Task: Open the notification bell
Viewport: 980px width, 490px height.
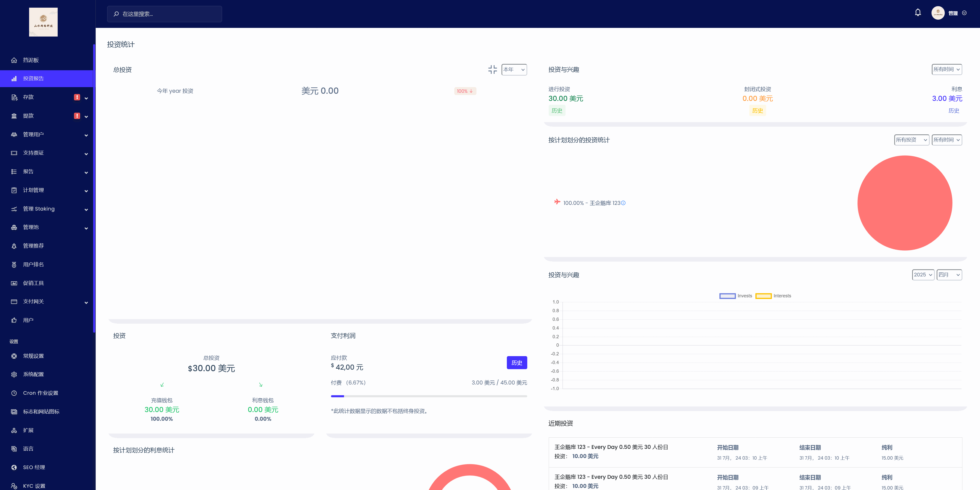Action: [918, 13]
